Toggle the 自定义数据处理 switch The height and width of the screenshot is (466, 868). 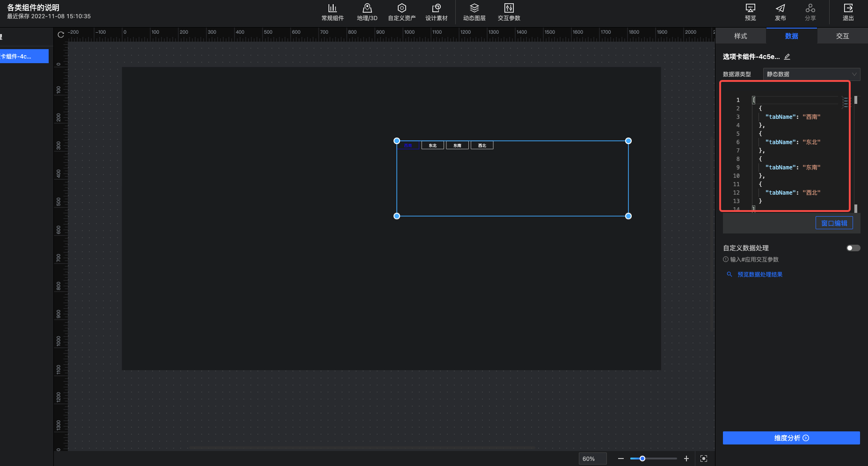pyautogui.click(x=853, y=248)
